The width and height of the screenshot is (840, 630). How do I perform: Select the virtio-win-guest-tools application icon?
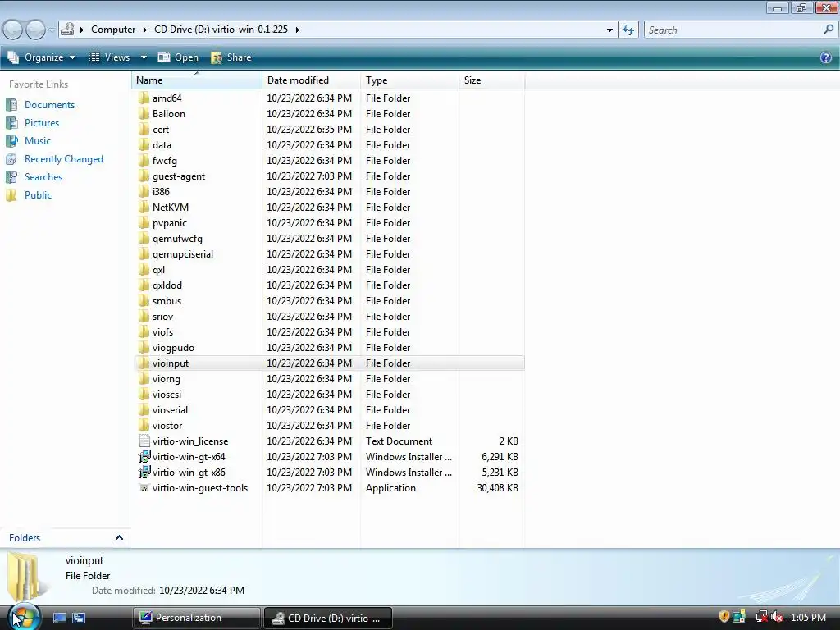[x=144, y=488]
